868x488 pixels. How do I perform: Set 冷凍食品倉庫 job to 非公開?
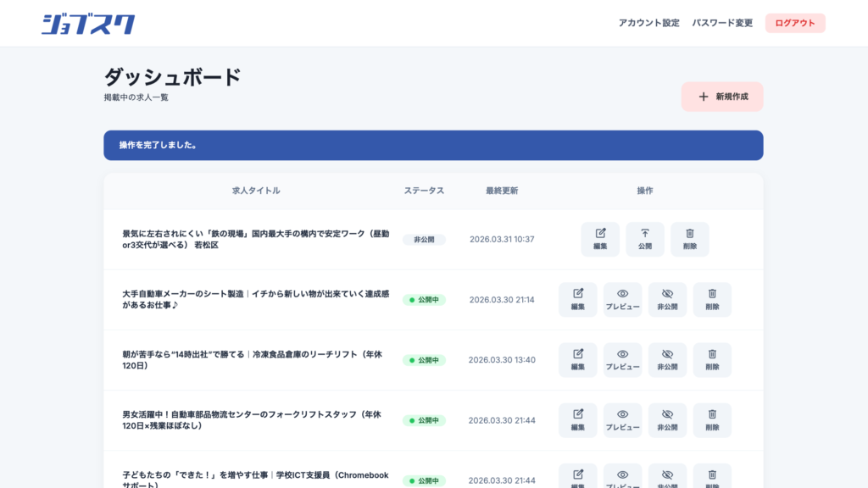(667, 359)
